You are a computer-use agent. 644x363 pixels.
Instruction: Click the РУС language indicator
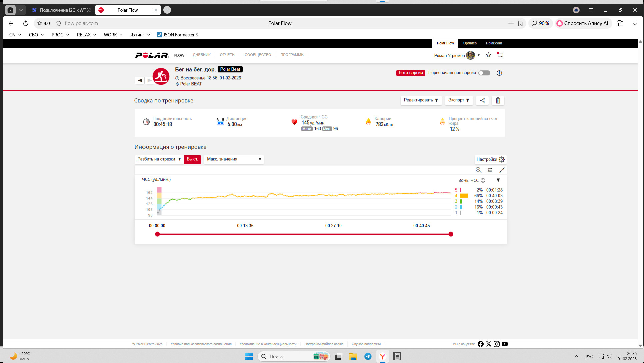(x=589, y=356)
